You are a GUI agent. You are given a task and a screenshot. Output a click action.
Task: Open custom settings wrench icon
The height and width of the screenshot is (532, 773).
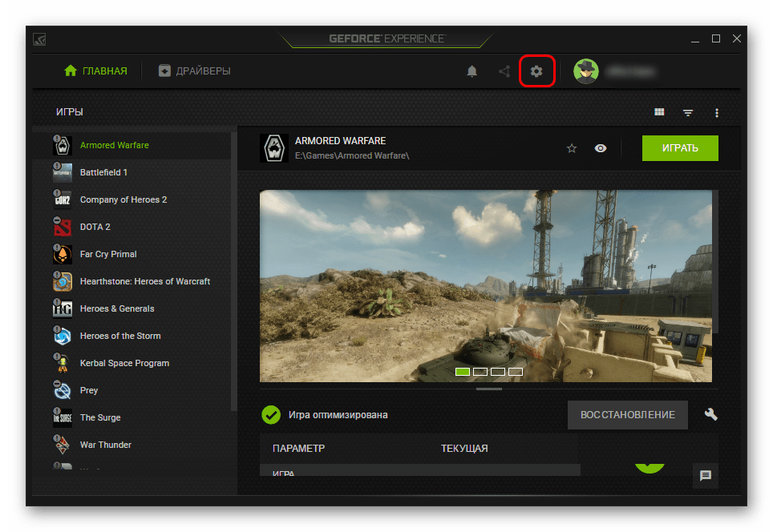pos(710,414)
